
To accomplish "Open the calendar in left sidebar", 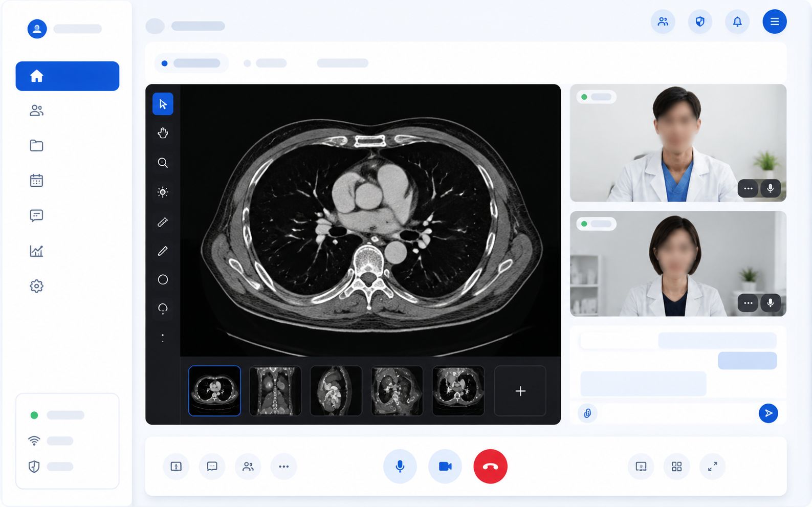I will 36,181.
